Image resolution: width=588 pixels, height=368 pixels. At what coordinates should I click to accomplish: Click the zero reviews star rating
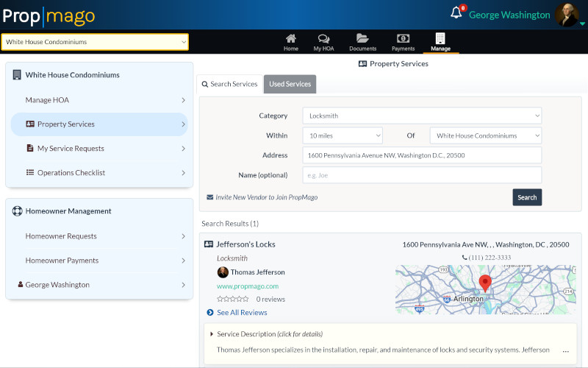click(233, 300)
